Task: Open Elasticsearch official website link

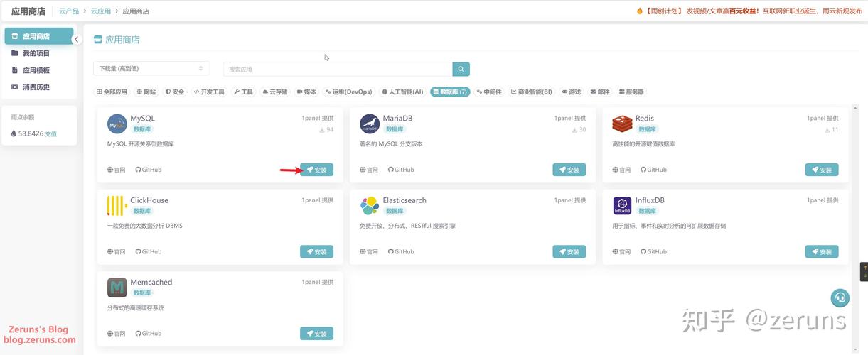Action: coord(369,251)
